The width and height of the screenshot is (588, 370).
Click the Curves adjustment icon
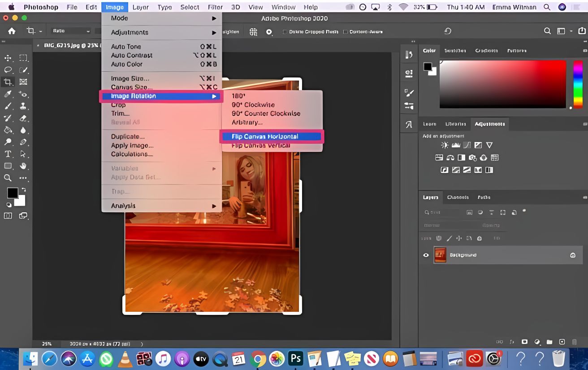point(466,145)
